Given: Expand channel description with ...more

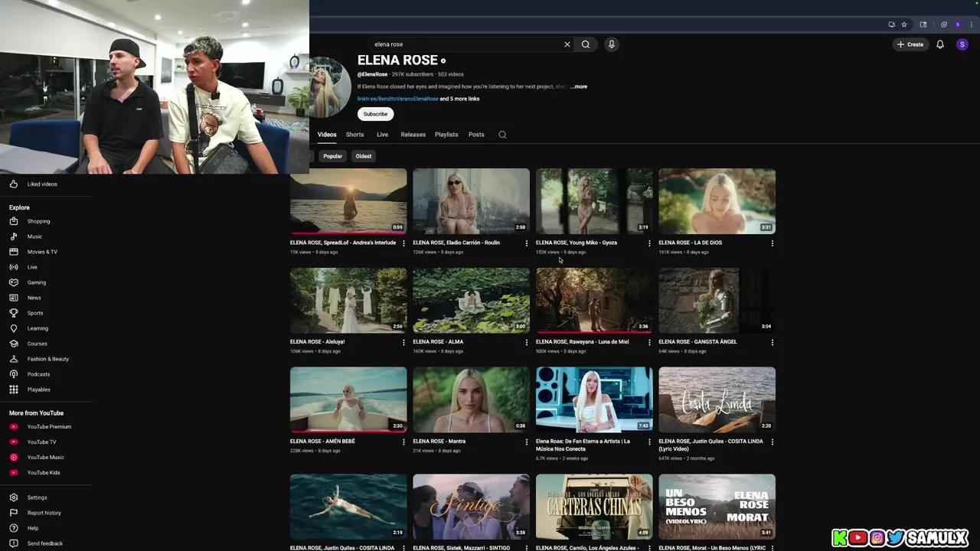Looking at the screenshot, I should 579,86.
